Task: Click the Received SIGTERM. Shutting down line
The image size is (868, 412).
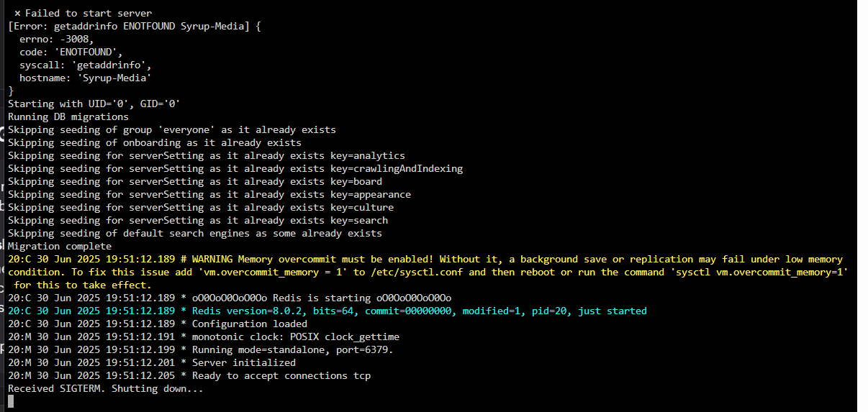Action: [x=106, y=389]
